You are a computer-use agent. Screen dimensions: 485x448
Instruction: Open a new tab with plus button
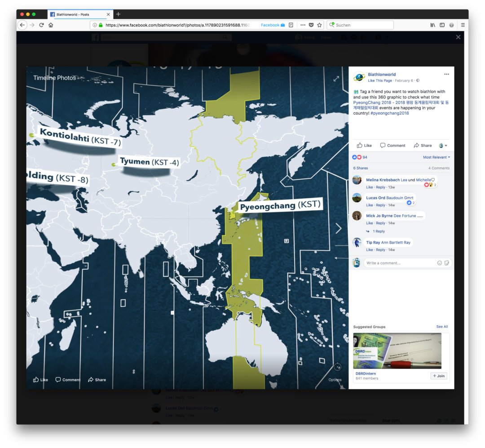tap(118, 14)
